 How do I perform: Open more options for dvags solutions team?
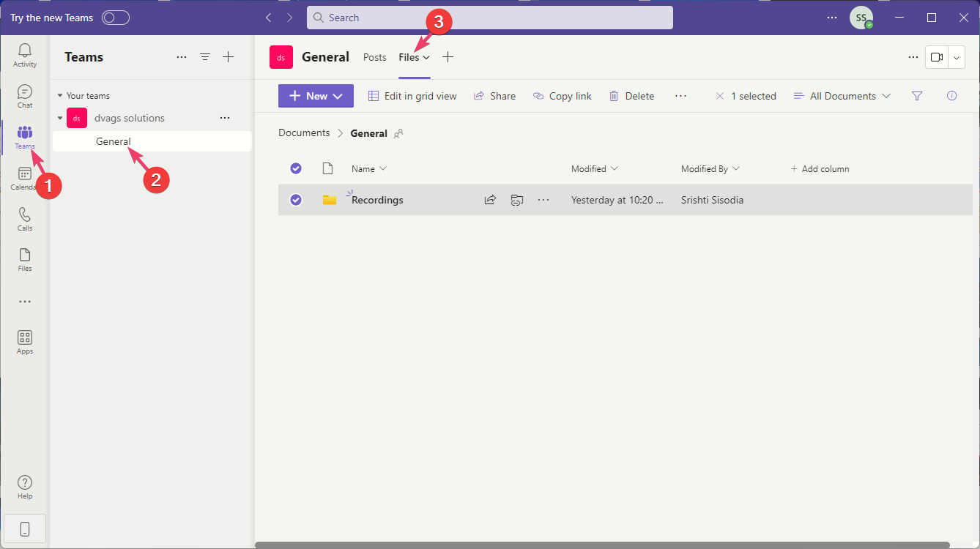[225, 118]
